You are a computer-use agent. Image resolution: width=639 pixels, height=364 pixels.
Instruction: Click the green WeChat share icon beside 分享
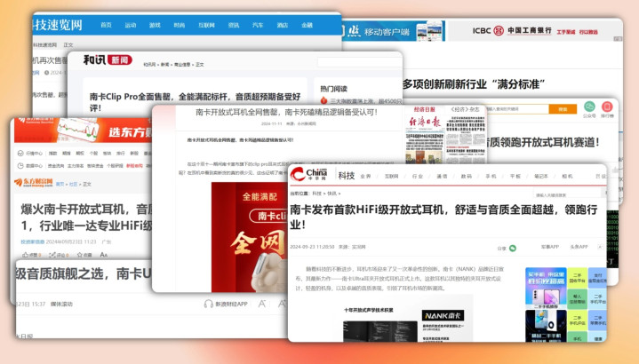[513, 248]
